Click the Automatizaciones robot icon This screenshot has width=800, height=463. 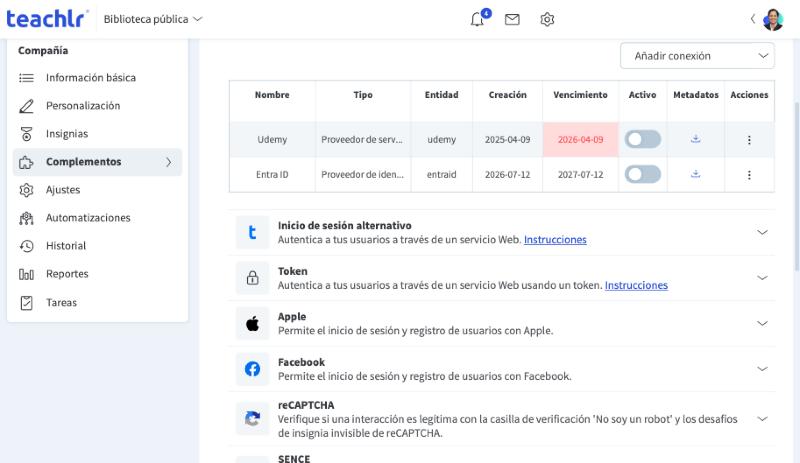pos(26,218)
